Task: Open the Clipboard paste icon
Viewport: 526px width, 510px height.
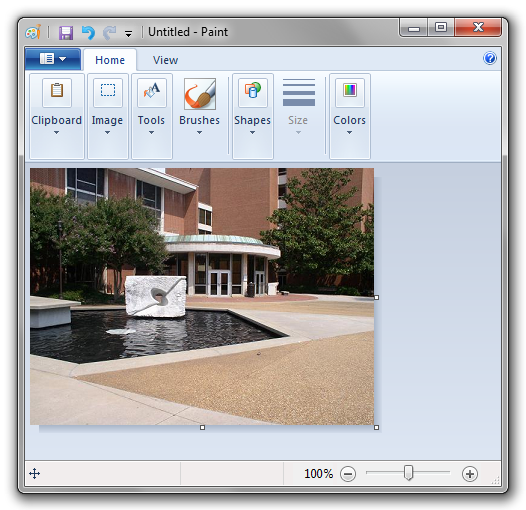Action: click(x=57, y=92)
